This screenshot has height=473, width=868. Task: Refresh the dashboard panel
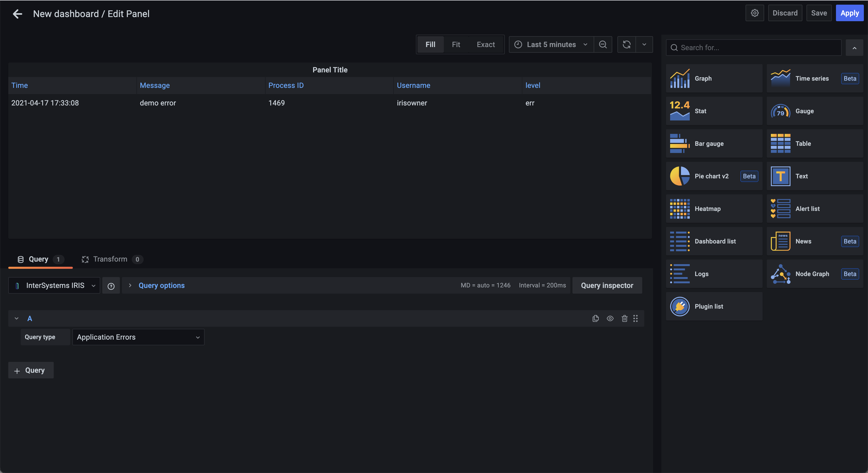[626, 44]
